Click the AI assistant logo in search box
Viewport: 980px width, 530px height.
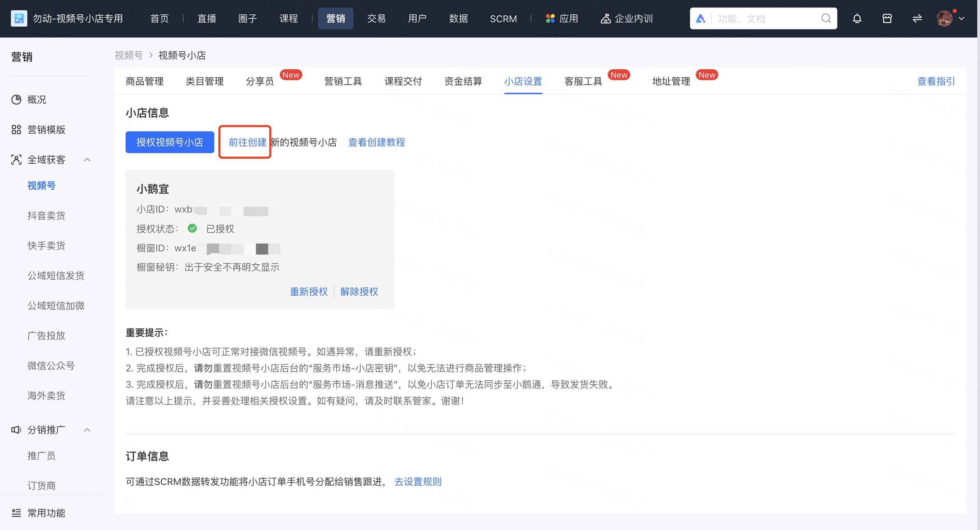(x=701, y=18)
